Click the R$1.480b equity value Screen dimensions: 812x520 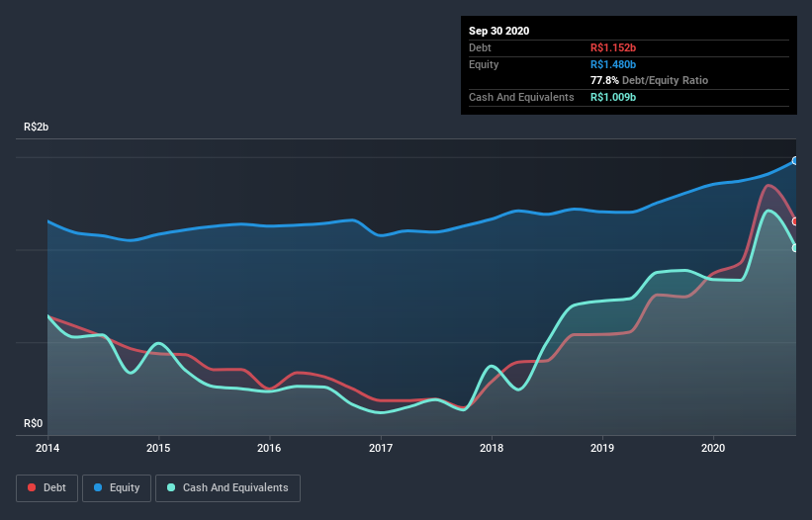pyautogui.click(x=613, y=64)
